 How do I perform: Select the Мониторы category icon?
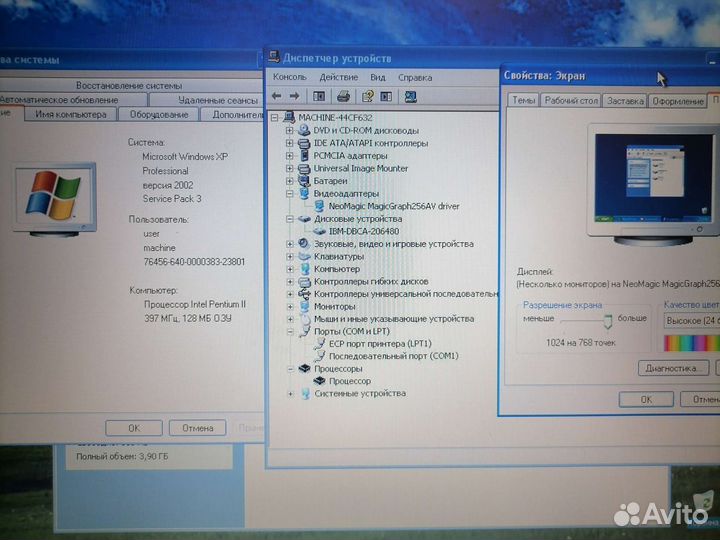pyautogui.click(x=305, y=306)
